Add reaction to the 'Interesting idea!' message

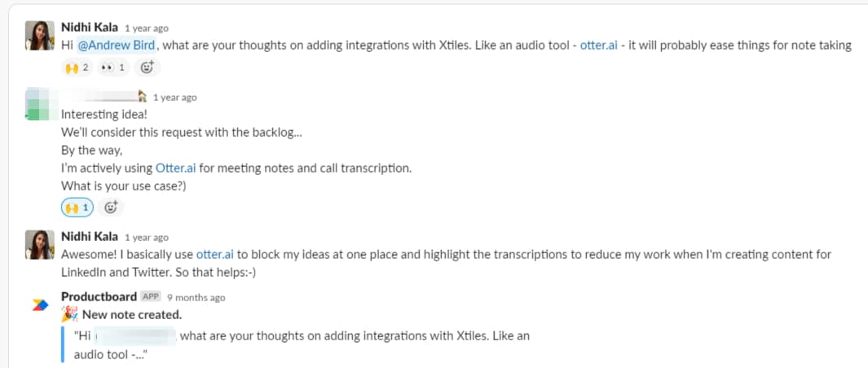coord(112,208)
